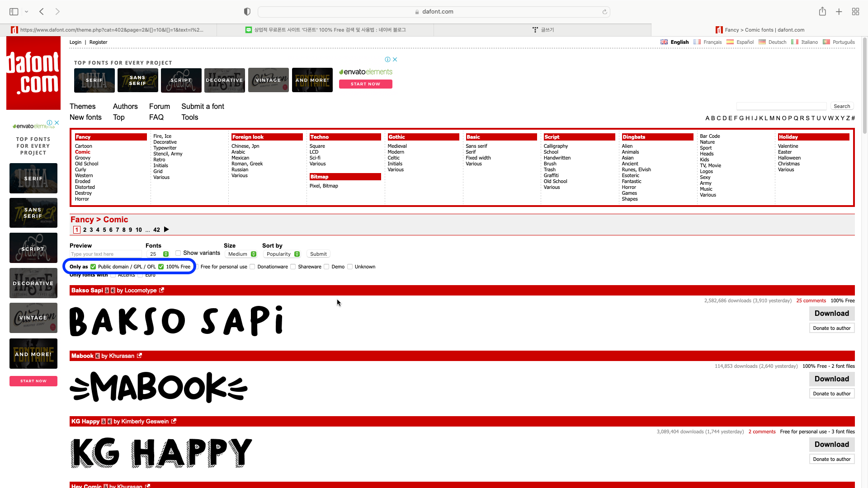
Task: Open external link icon beside Locomotype
Action: [161, 290]
